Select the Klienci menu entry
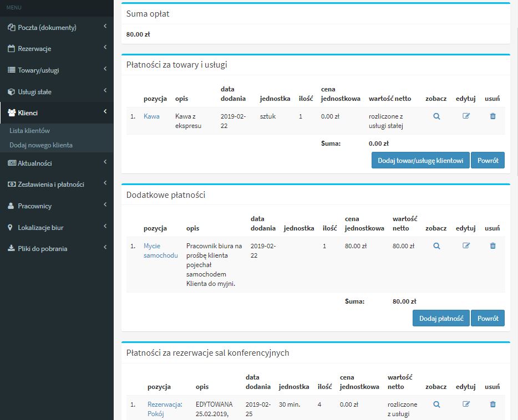Viewport: 518px width, 420px height. [57, 113]
